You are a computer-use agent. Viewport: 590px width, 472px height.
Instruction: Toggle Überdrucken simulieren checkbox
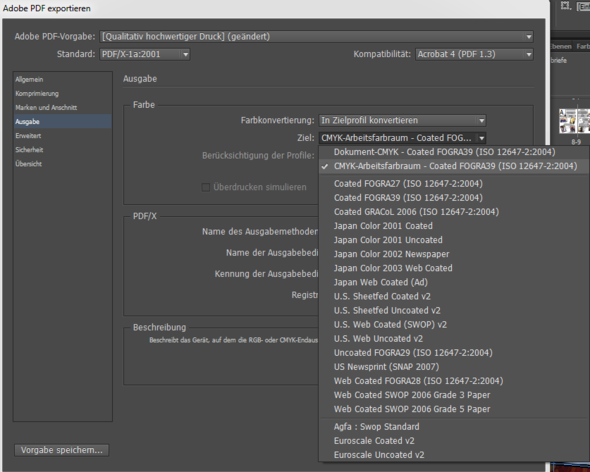205,187
